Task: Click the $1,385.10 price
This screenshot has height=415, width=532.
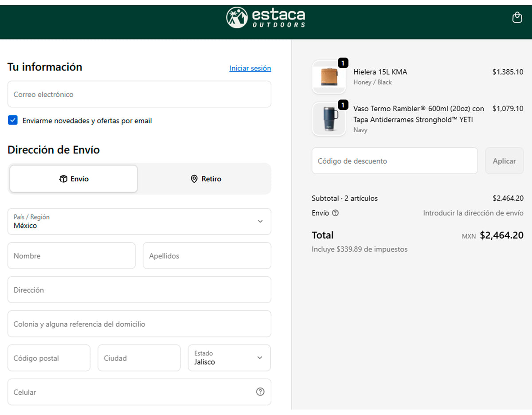Action: click(508, 72)
